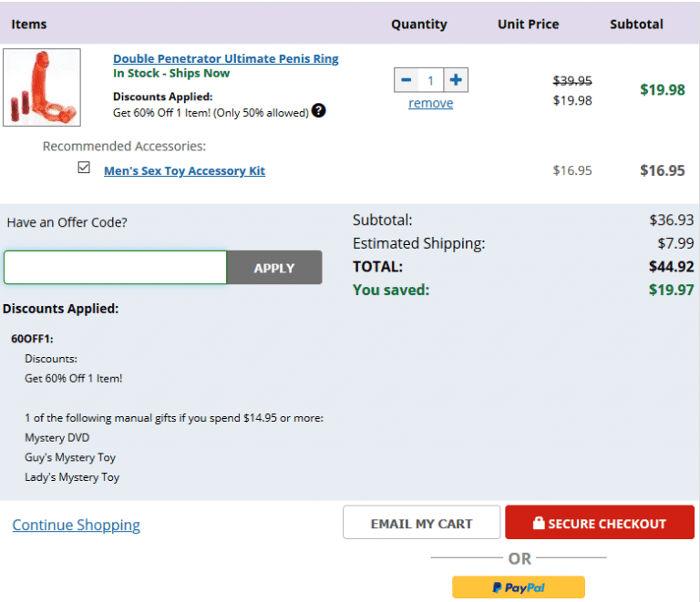
Task: Click the Unit Price column header
Action: pos(529,24)
